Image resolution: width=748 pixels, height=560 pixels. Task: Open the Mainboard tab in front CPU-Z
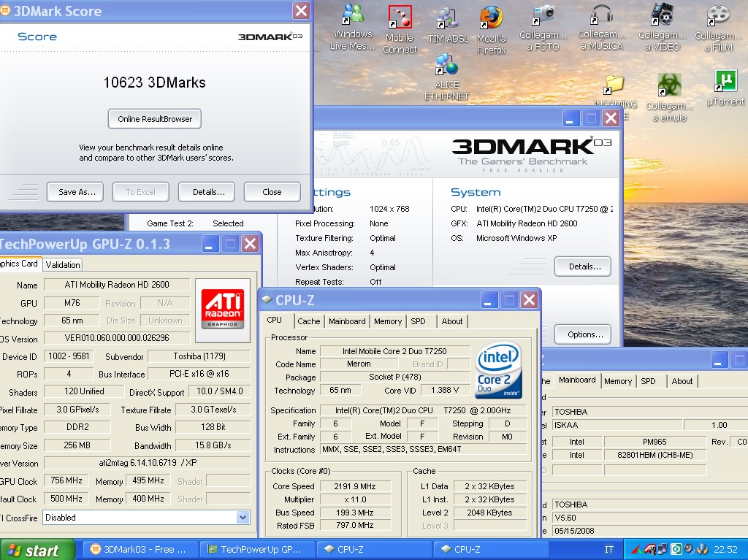coord(347,321)
